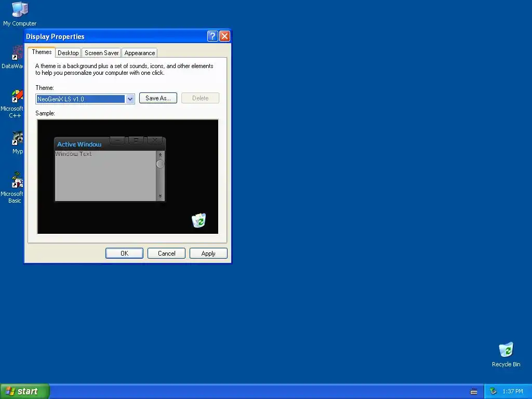This screenshot has width=532, height=399.
Task: Cancel the Display Properties dialog
Action: 166,254
